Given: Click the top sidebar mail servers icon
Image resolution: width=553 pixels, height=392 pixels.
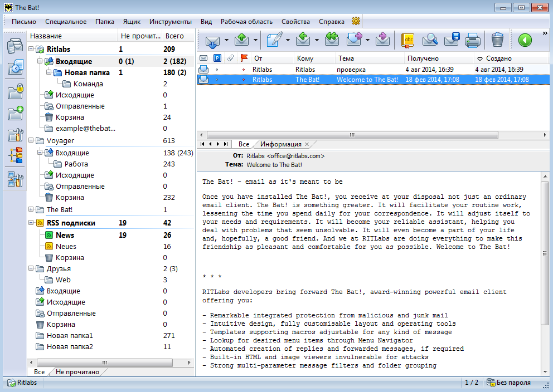Looking at the screenshot, I should [15, 46].
